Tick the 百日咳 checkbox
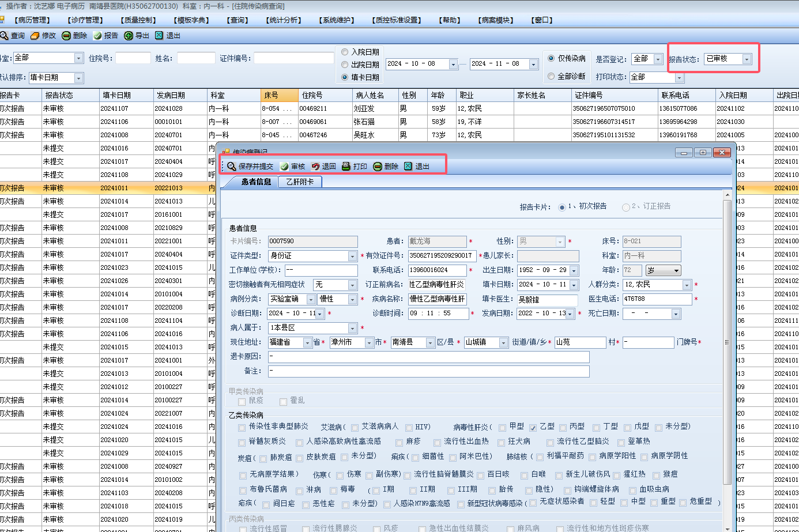The height and width of the screenshot is (532, 799). tap(480, 475)
